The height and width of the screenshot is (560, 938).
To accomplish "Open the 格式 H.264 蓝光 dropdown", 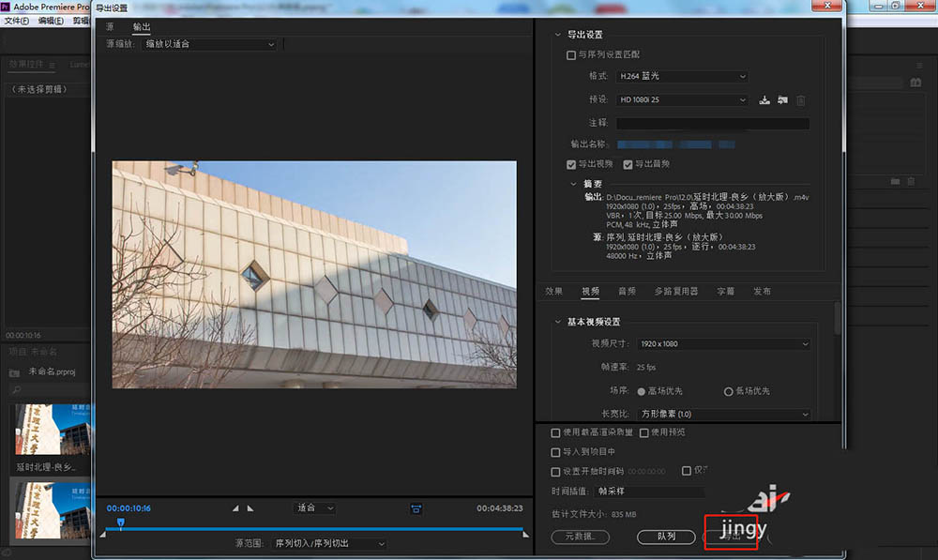I will tap(682, 76).
